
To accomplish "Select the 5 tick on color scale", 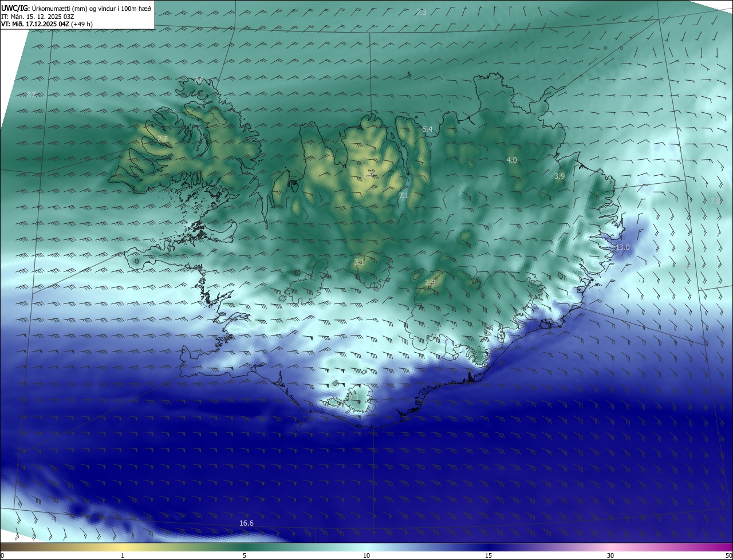I will [245, 555].
